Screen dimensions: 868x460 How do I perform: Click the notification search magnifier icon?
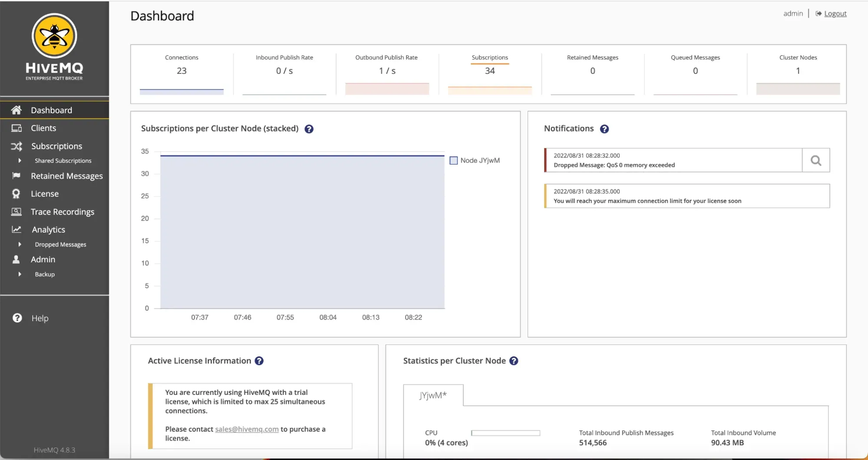point(816,161)
